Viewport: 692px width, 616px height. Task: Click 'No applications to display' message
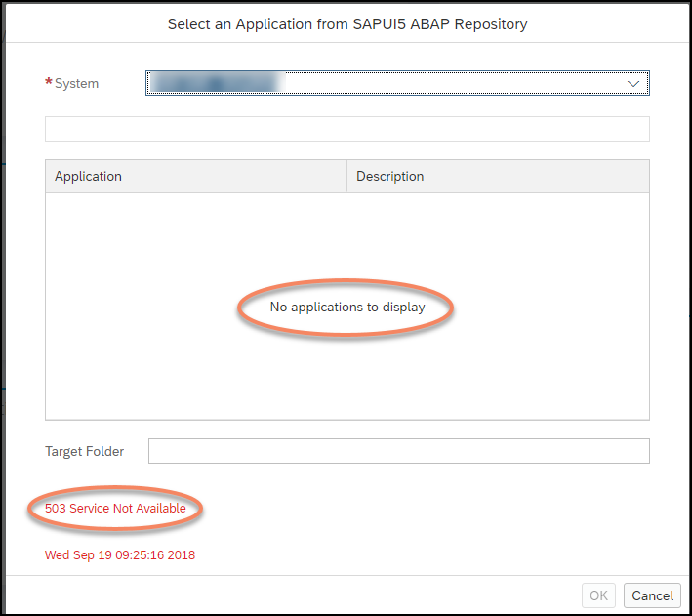click(x=347, y=307)
